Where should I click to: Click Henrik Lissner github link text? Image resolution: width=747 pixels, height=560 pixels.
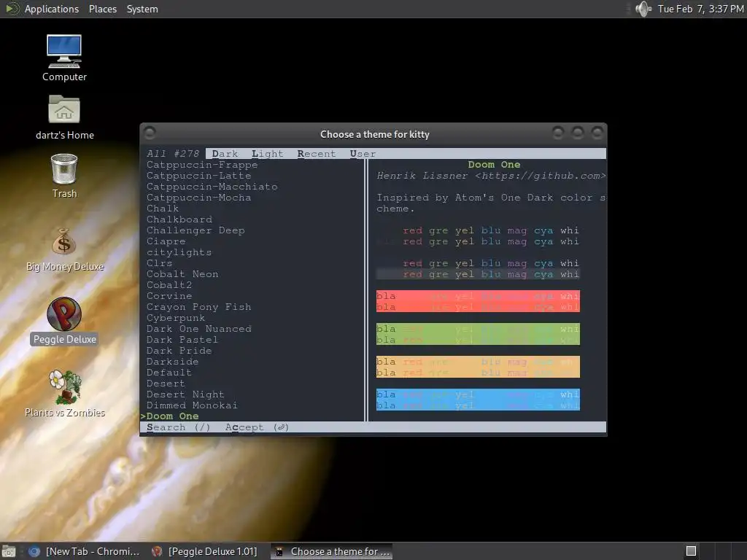[x=491, y=176]
